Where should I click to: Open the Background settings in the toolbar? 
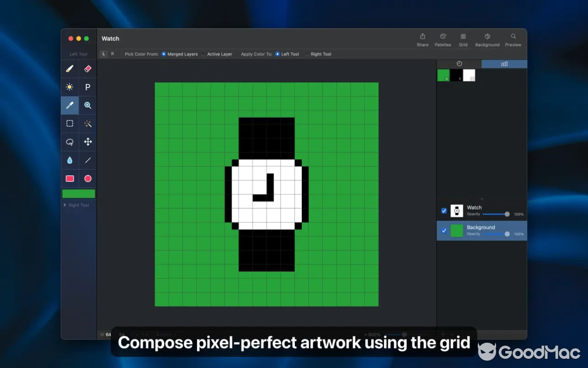(487, 40)
